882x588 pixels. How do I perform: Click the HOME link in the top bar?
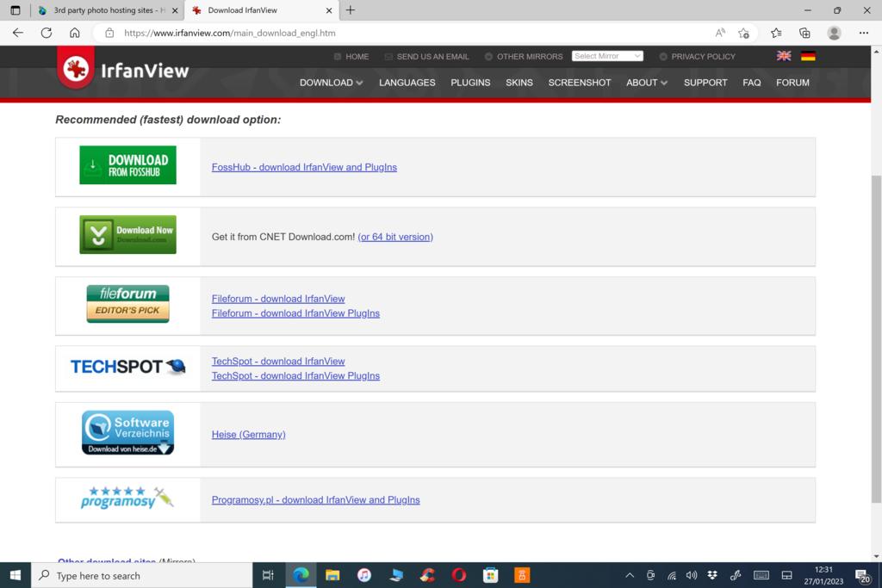click(357, 56)
